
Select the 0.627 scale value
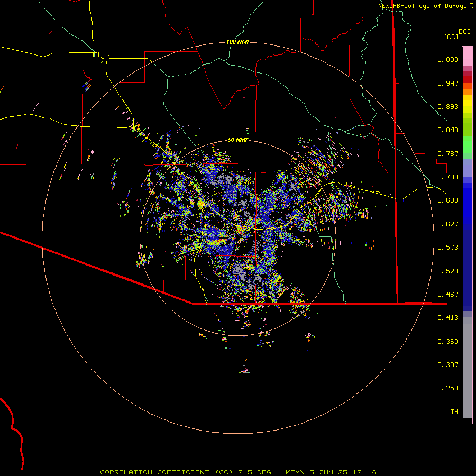(448, 224)
